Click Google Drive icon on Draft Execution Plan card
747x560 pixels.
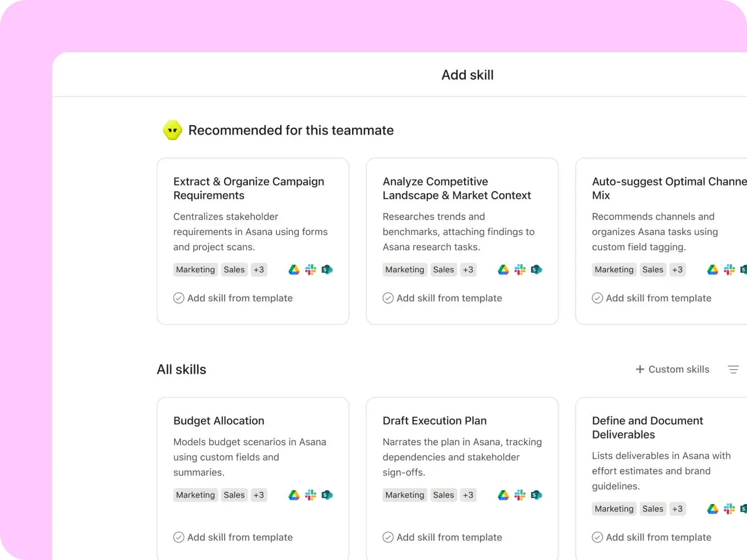point(504,495)
